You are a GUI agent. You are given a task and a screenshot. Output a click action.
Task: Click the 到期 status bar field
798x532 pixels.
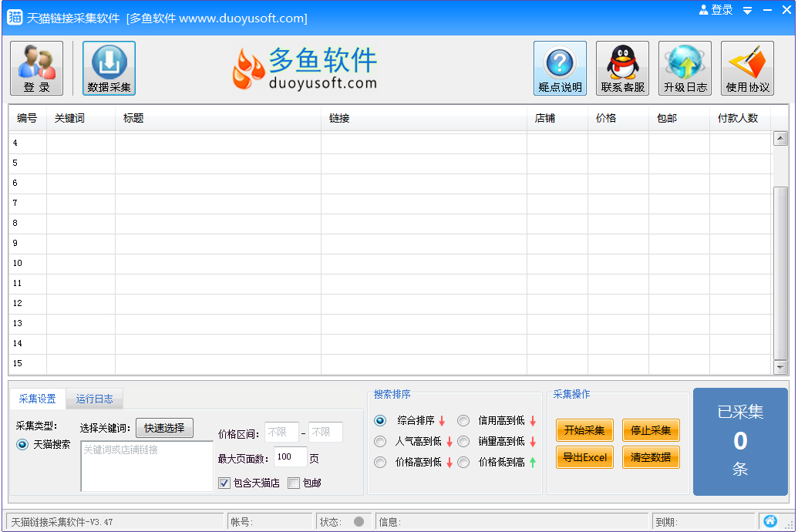(703, 521)
